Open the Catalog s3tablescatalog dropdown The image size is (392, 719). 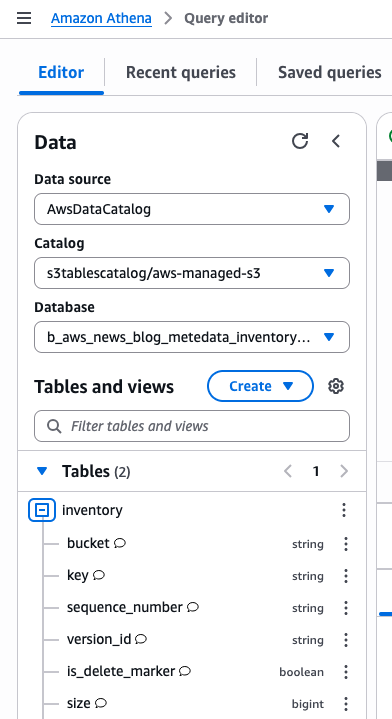pos(192,273)
